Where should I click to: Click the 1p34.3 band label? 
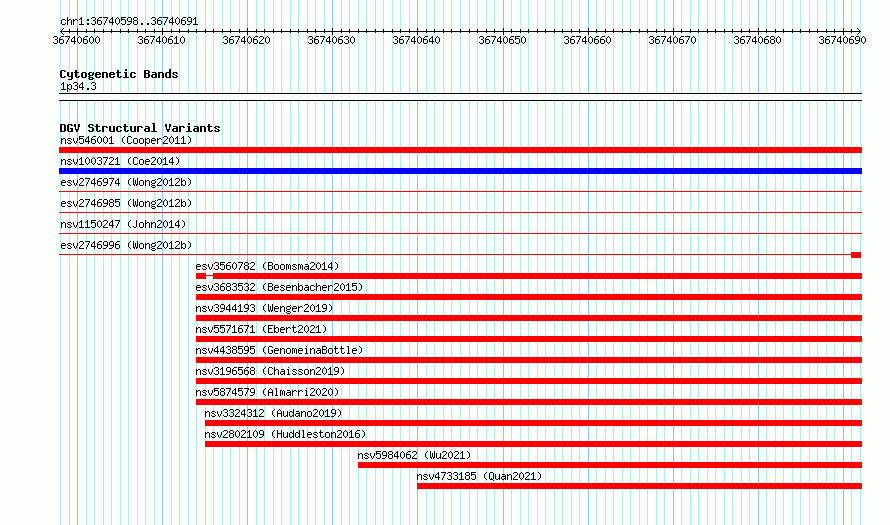[78, 87]
